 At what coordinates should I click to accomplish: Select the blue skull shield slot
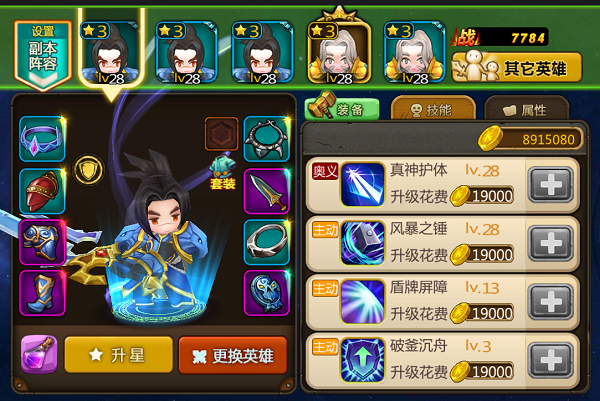coord(267,293)
